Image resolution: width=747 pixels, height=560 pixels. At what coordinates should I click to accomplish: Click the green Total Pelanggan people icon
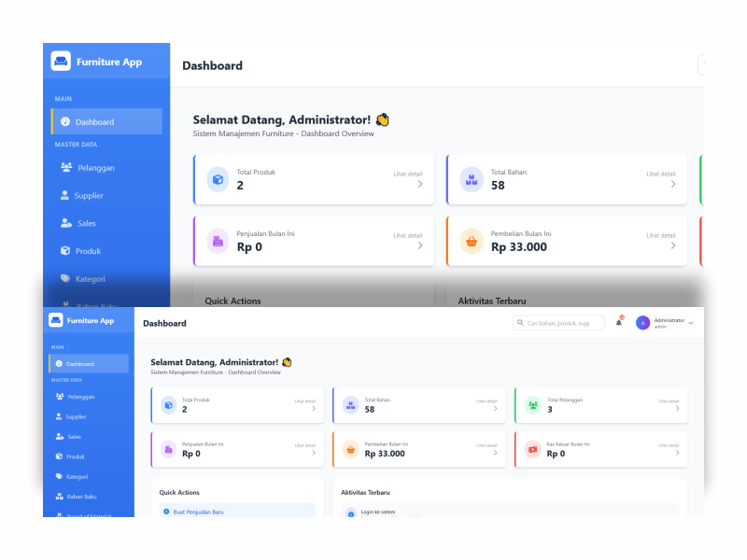point(533,405)
